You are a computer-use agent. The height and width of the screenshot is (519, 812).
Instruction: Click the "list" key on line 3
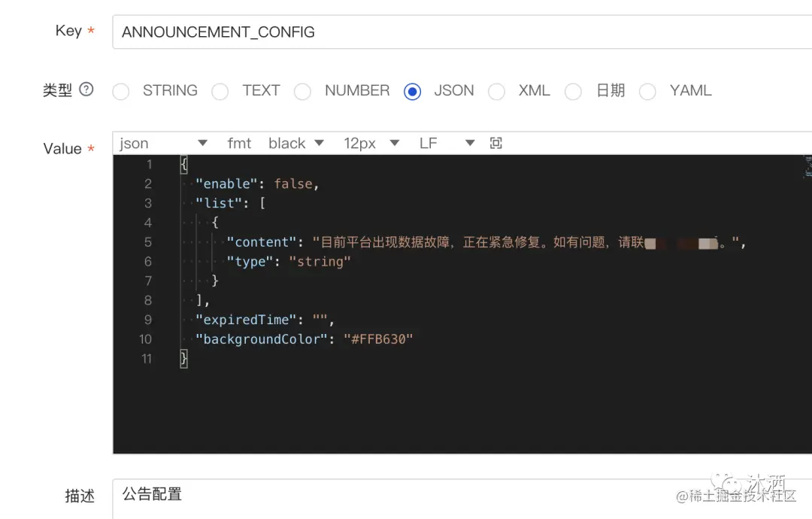pos(219,203)
